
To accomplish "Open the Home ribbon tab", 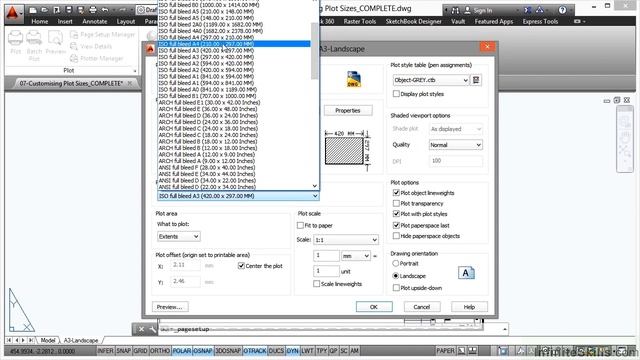I will click(40, 22).
